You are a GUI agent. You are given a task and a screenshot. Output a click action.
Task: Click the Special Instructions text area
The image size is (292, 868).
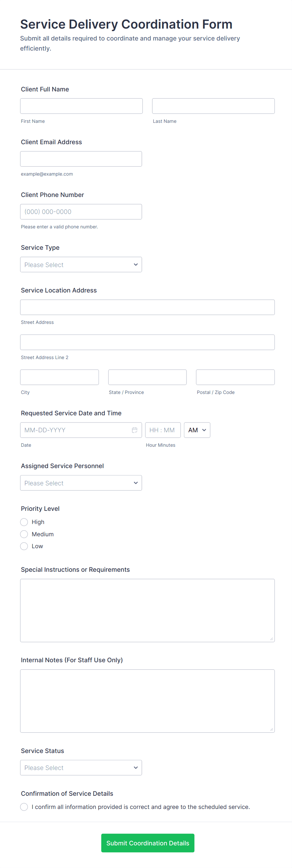pos(147,610)
